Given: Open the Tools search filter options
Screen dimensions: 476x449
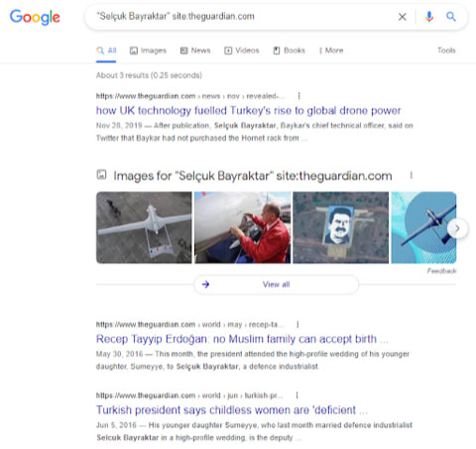Looking at the screenshot, I should point(446,51).
